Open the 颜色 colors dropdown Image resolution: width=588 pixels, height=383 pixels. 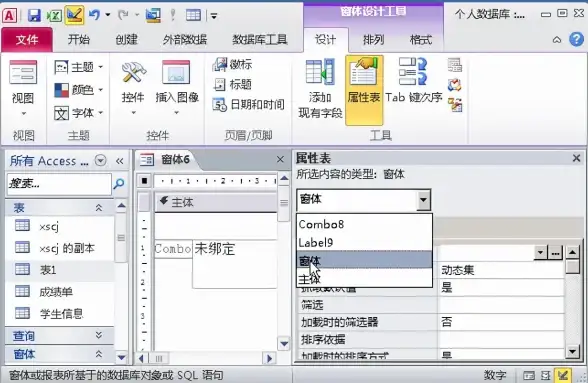coord(78,90)
